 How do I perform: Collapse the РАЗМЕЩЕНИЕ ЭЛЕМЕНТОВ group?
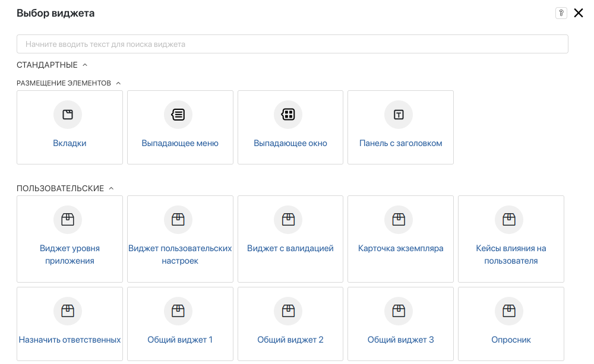tap(118, 83)
